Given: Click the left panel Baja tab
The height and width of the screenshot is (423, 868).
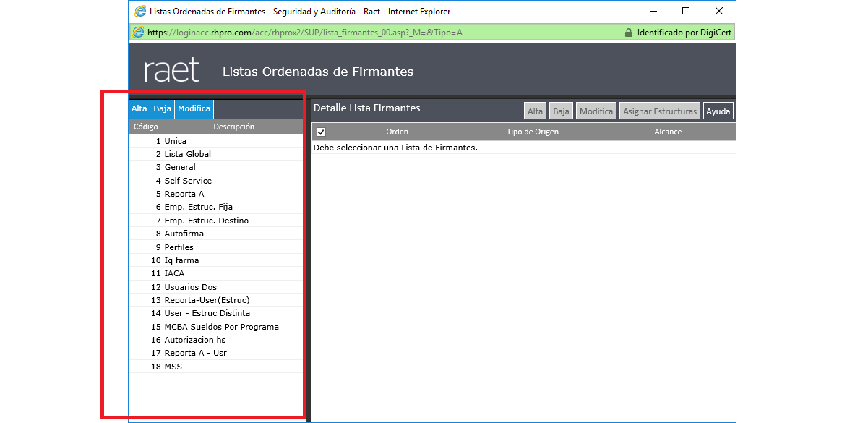Looking at the screenshot, I should point(162,108).
